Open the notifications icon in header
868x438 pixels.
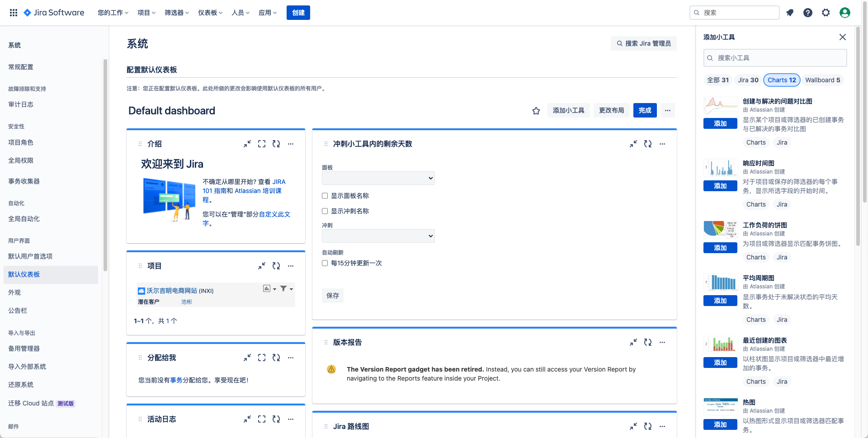pyautogui.click(x=790, y=13)
